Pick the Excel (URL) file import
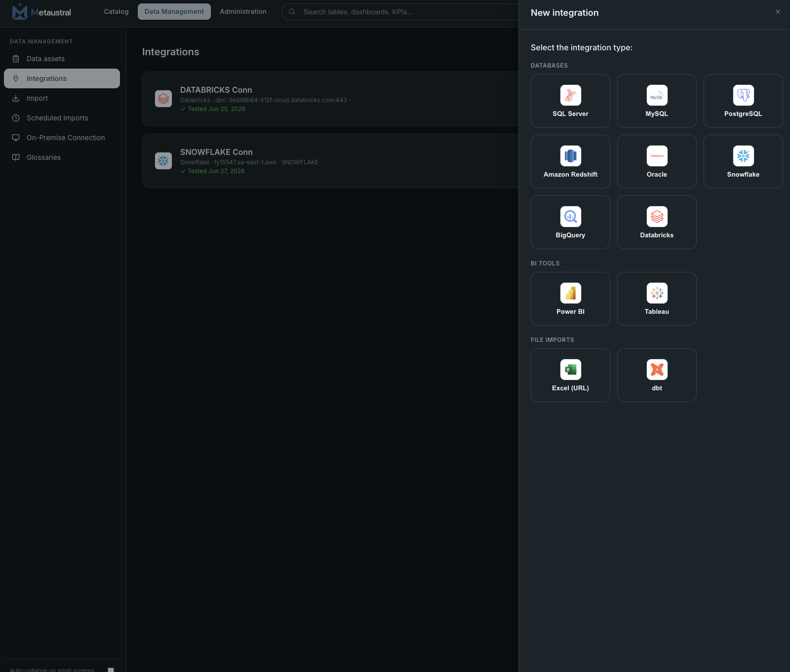The width and height of the screenshot is (790, 672). 570,375
